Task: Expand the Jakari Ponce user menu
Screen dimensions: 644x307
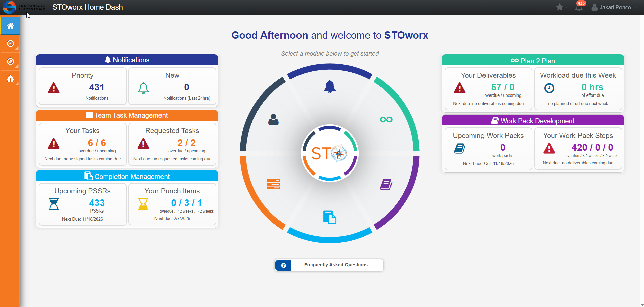Action: 614,7
